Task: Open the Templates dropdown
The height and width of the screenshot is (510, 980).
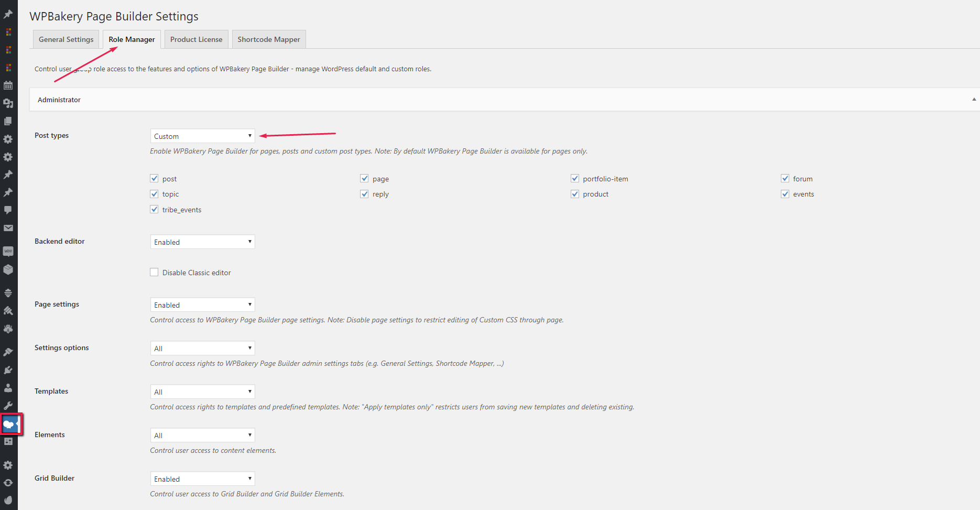Action: (x=202, y=392)
